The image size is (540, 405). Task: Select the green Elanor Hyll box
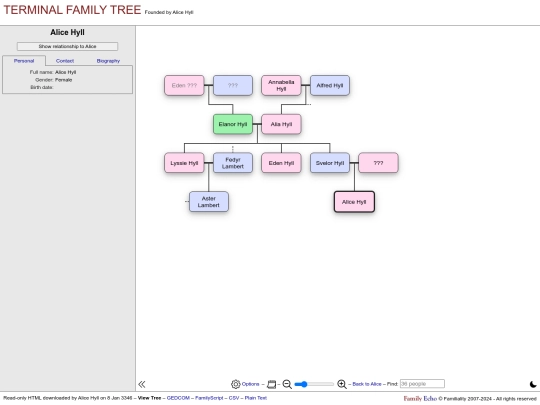[x=233, y=124]
